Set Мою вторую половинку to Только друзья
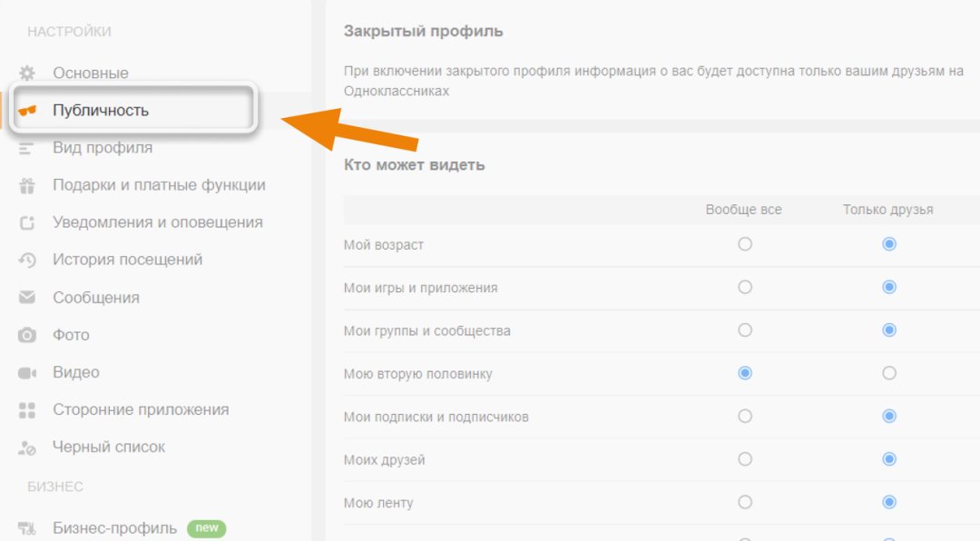Screen dimensions: 980x541 (888, 373)
